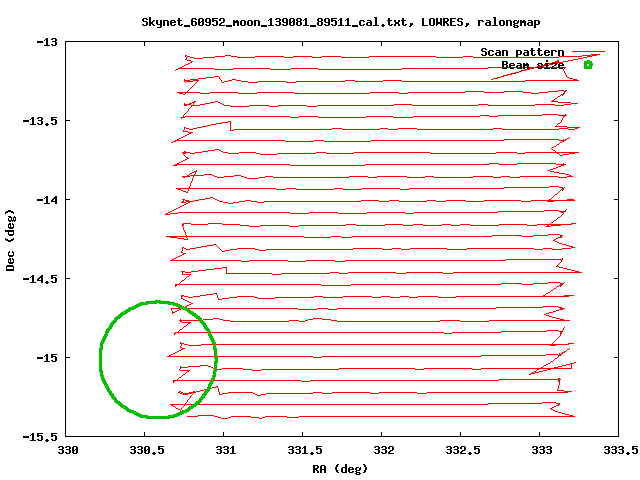Click the 331.5 tick label on RA axis

click(x=304, y=451)
